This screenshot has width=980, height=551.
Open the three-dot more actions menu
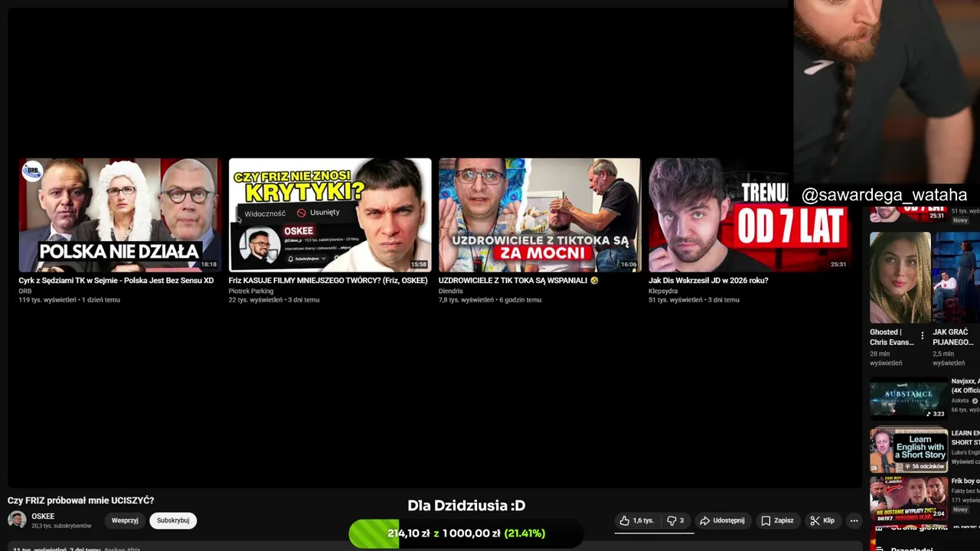pyautogui.click(x=854, y=520)
